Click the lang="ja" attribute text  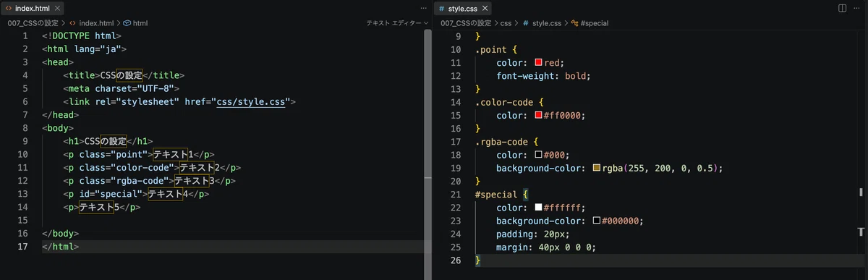click(x=98, y=49)
